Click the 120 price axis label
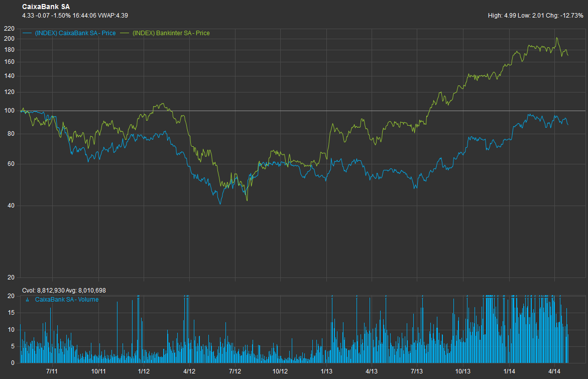 [9, 92]
